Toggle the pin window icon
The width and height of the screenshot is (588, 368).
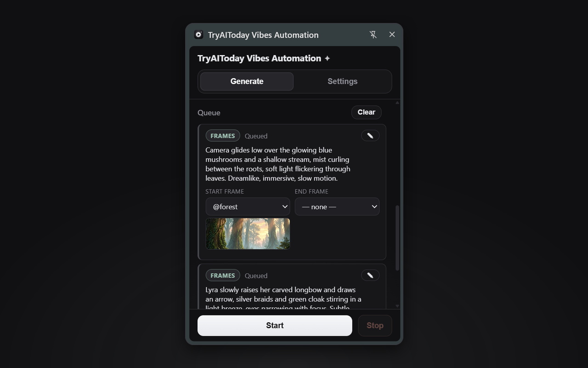pos(373,34)
